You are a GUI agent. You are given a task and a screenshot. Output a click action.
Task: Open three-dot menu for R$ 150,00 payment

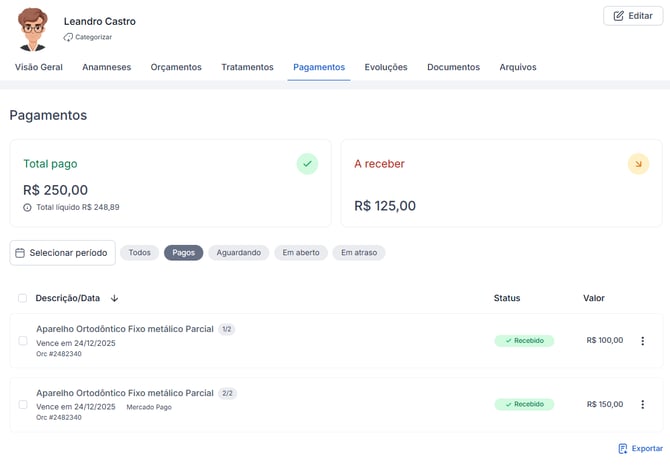tap(642, 405)
